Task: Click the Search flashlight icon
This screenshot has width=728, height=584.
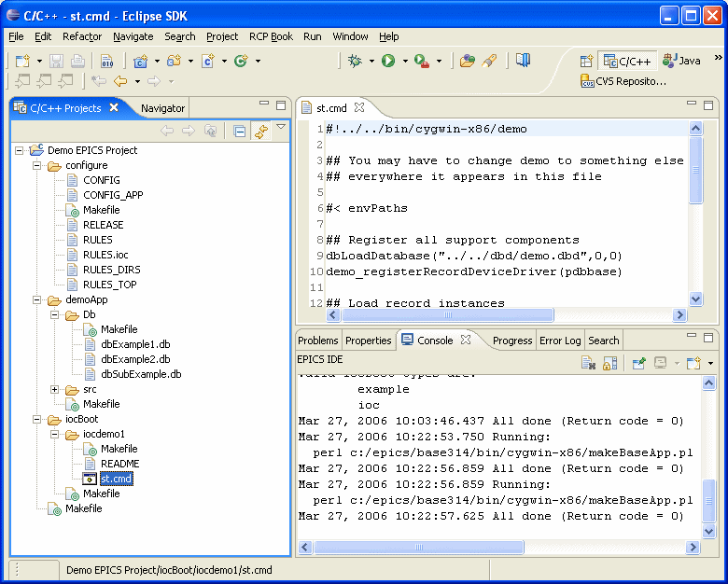Action: tap(489, 61)
